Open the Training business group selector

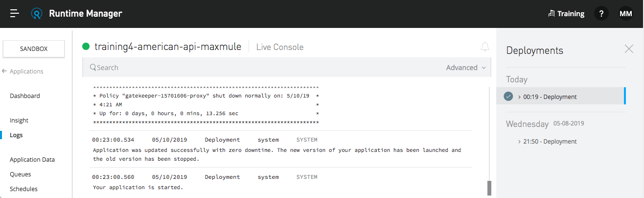(x=566, y=14)
